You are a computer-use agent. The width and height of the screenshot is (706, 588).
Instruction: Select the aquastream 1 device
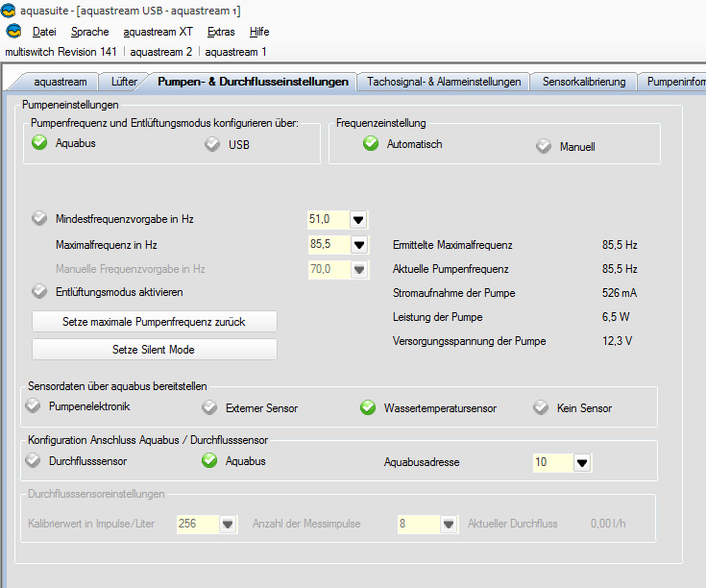[x=236, y=52]
